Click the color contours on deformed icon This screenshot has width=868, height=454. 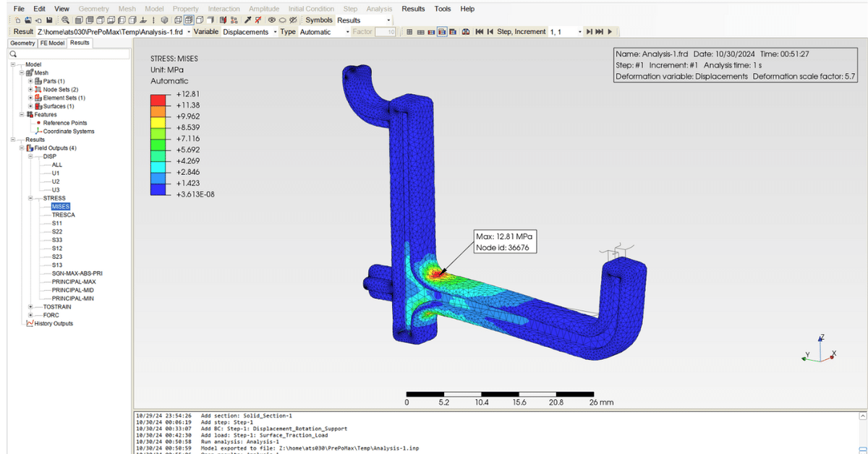click(442, 32)
